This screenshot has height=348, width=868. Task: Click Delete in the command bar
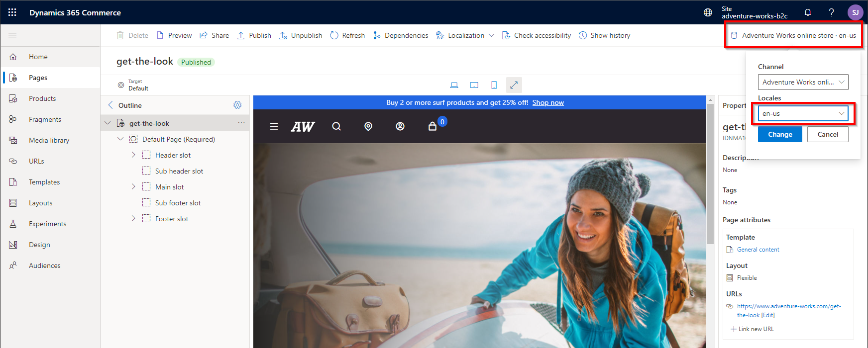pos(132,35)
